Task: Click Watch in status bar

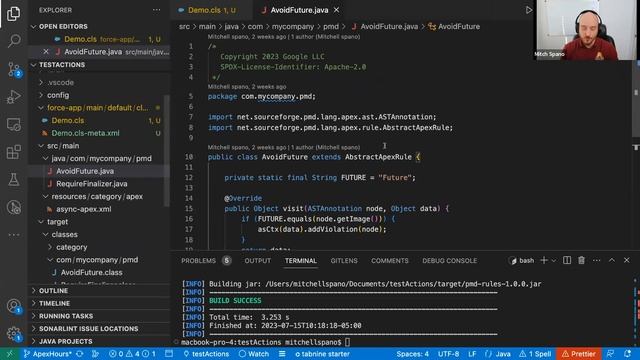Action: coord(254,354)
